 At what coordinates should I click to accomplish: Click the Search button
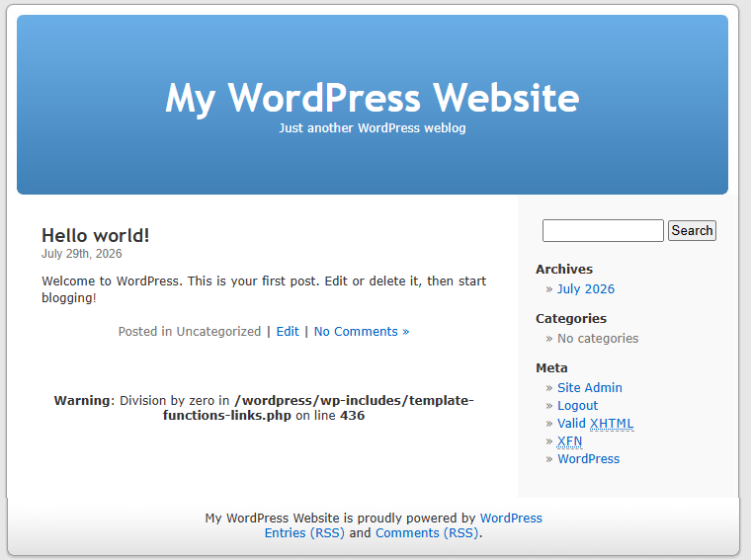click(x=692, y=231)
